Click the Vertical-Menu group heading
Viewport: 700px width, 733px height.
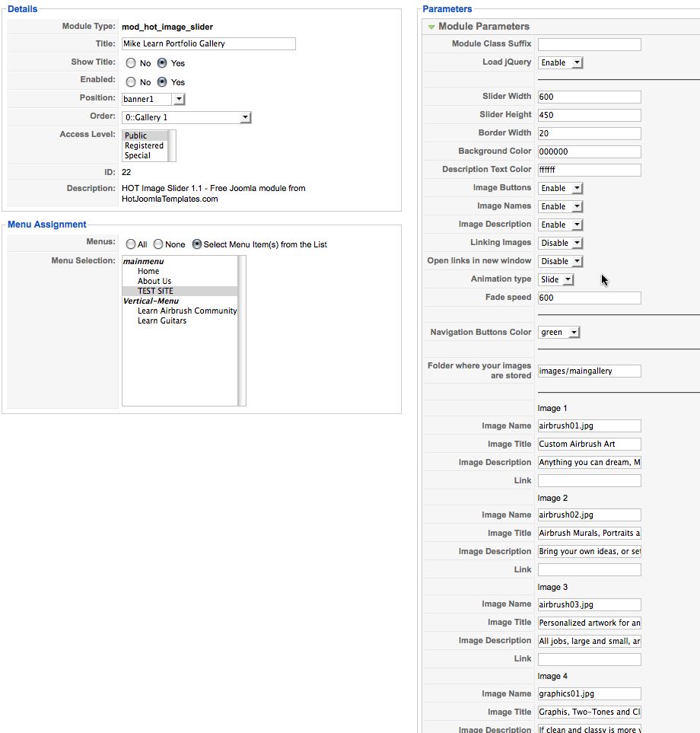pos(151,301)
